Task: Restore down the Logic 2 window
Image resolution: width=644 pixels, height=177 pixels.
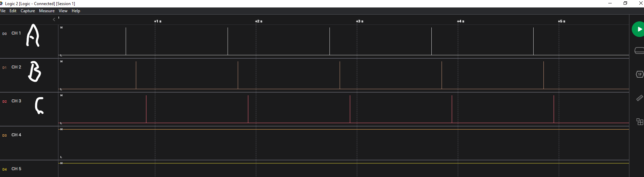Action: pyautogui.click(x=625, y=3)
